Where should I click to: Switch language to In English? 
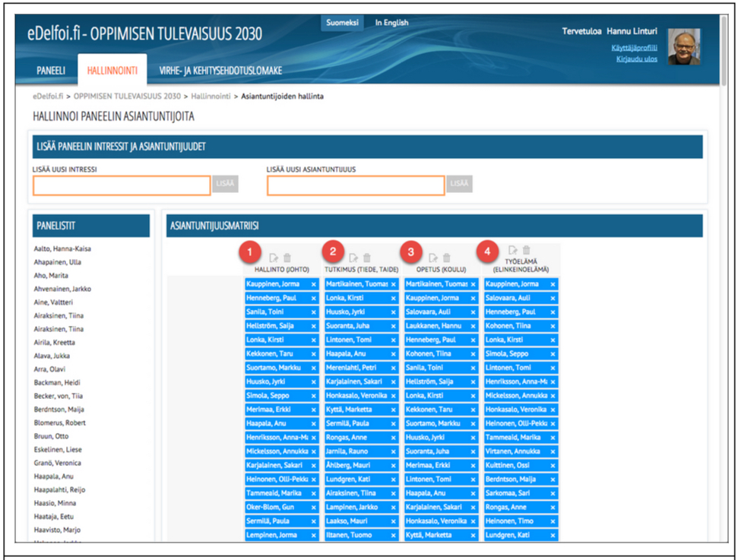pyautogui.click(x=391, y=23)
